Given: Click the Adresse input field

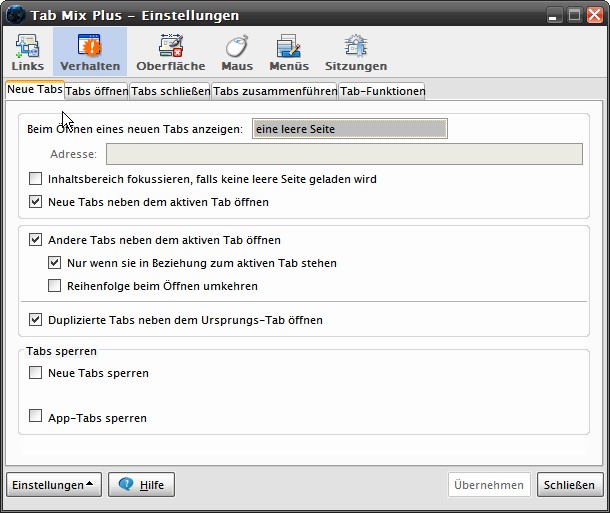Looking at the screenshot, I should pos(344,154).
